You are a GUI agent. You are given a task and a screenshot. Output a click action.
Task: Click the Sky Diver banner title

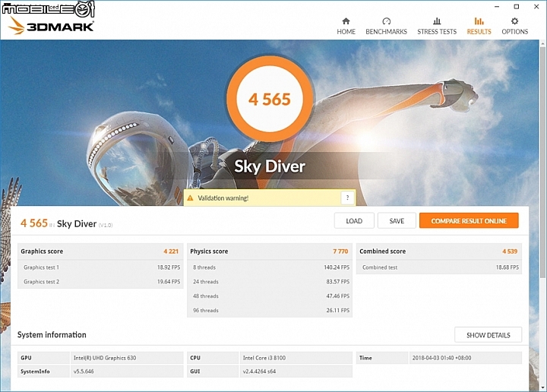[x=270, y=166]
